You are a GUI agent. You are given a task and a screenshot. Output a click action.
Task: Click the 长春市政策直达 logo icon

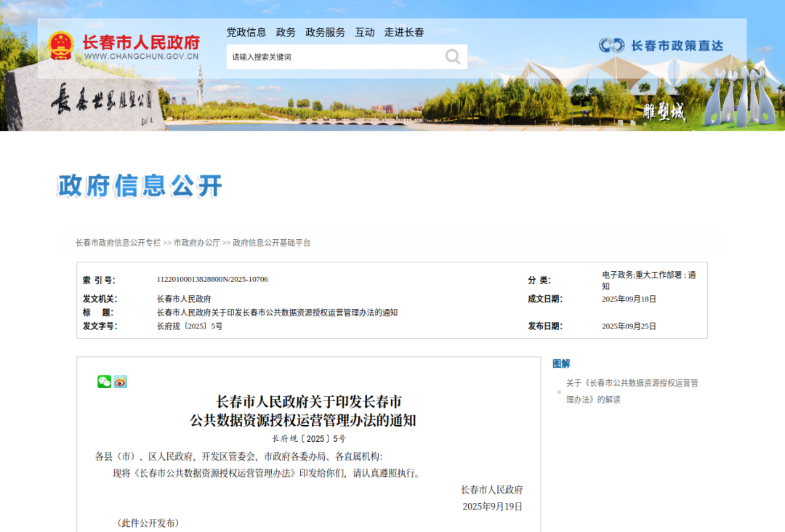click(611, 45)
